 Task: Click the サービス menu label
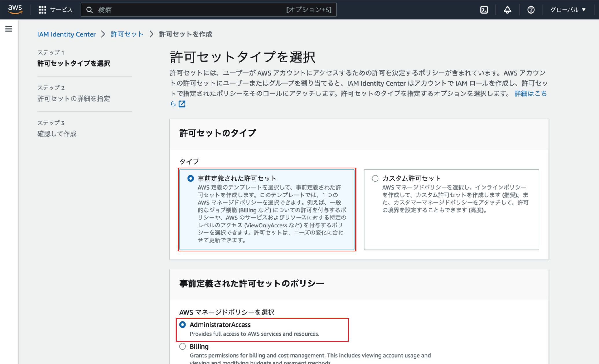click(x=61, y=10)
